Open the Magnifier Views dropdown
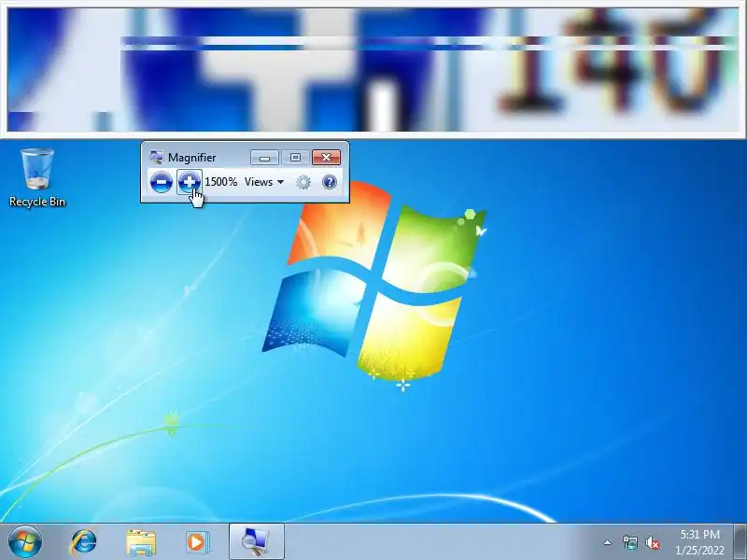This screenshot has height=560, width=747. pos(264,182)
